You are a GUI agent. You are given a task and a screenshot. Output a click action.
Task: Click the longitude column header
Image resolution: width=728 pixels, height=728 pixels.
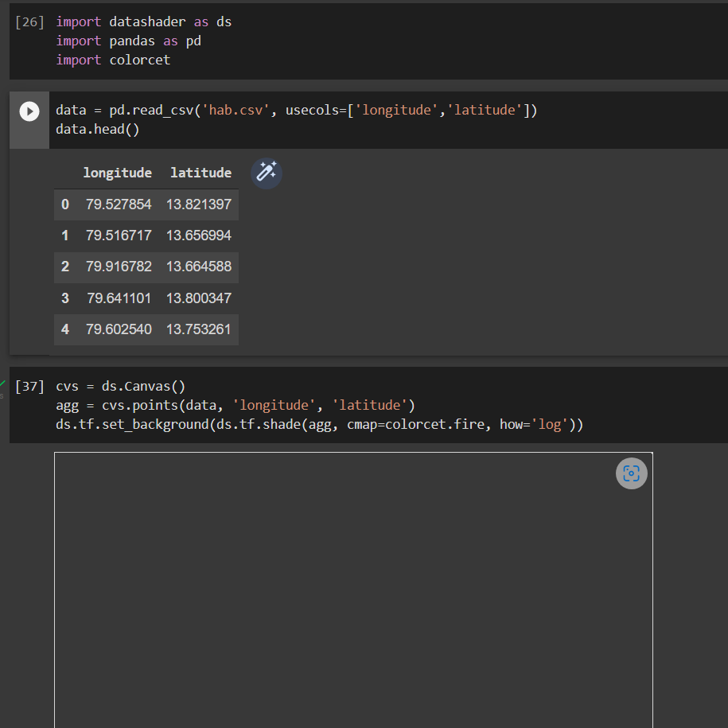[117, 173]
